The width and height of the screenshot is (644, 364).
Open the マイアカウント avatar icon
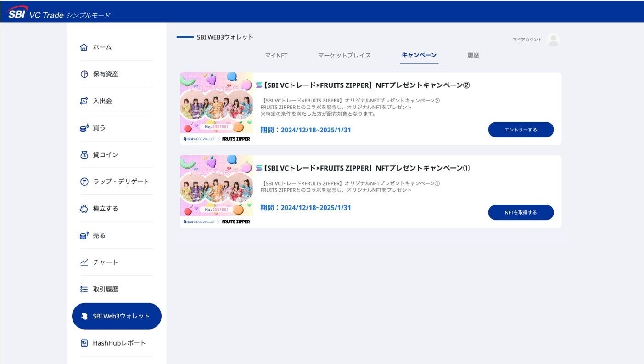coord(554,40)
